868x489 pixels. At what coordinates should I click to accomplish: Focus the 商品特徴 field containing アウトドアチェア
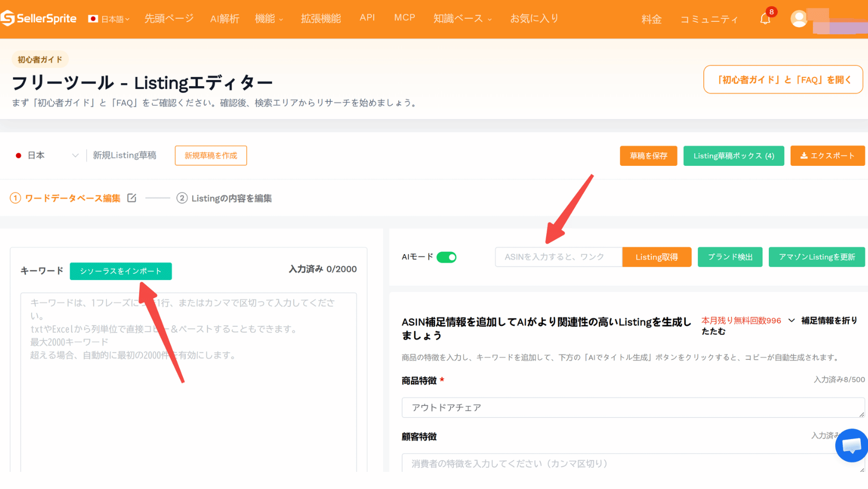click(x=633, y=407)
